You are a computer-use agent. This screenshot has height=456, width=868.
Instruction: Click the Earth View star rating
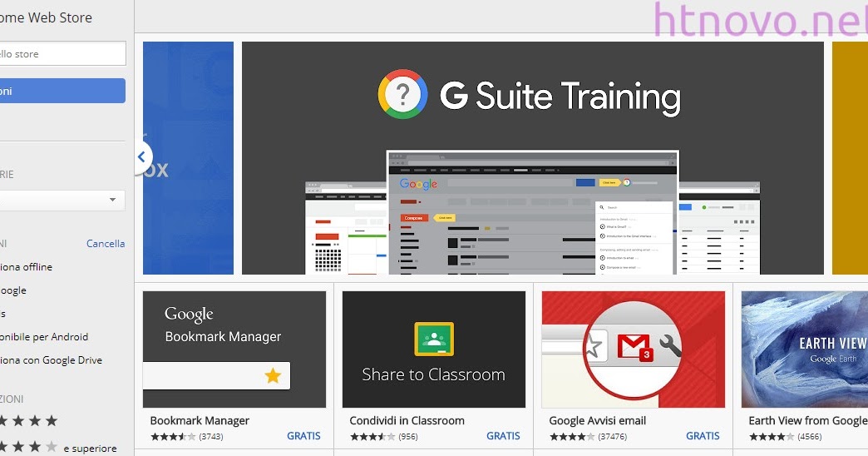pos(771,437)
